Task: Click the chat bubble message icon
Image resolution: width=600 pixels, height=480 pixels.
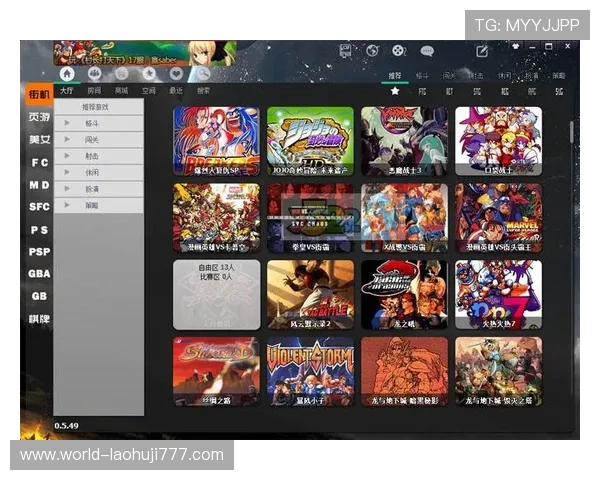Action: [x=427, y=50]
